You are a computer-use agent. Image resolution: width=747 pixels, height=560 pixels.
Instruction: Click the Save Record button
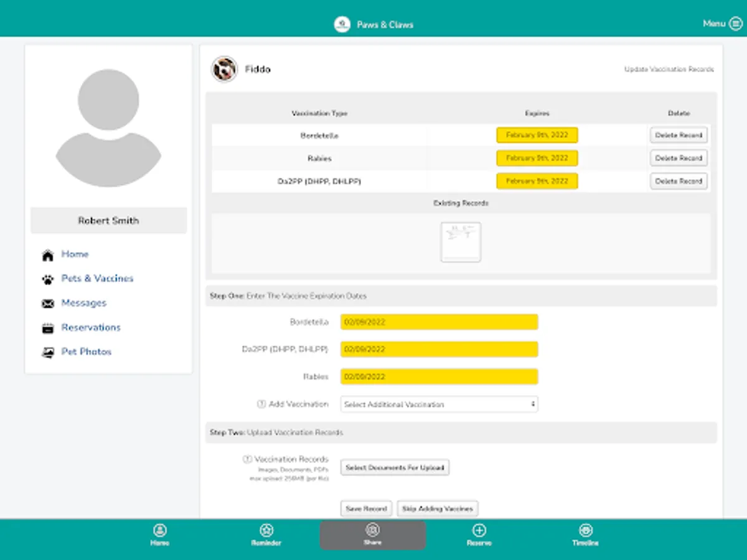pos(366,508)
